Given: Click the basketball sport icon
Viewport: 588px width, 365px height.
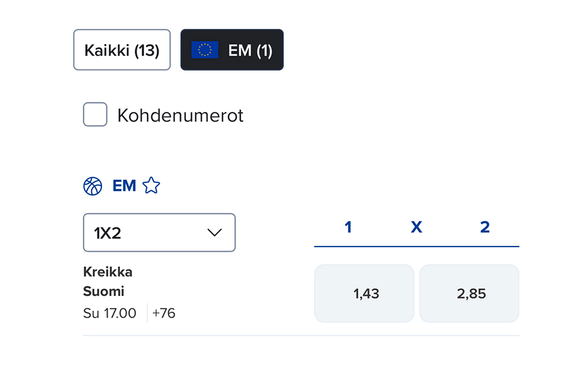Looking at the screenshot, I should tap(93, 186).
